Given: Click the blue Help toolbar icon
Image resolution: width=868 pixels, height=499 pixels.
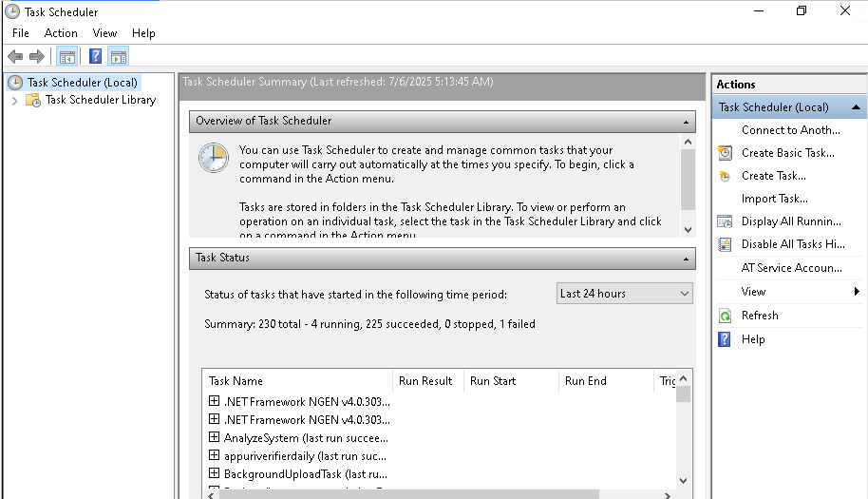Looking at the screenshot, I should pyautogui.click(x=96, y=57).
